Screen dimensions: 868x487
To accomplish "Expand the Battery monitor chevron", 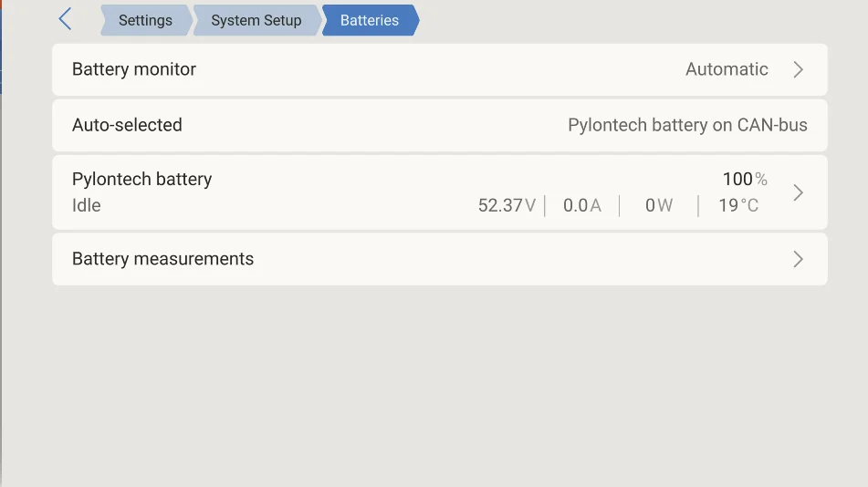I will [798, 69].
